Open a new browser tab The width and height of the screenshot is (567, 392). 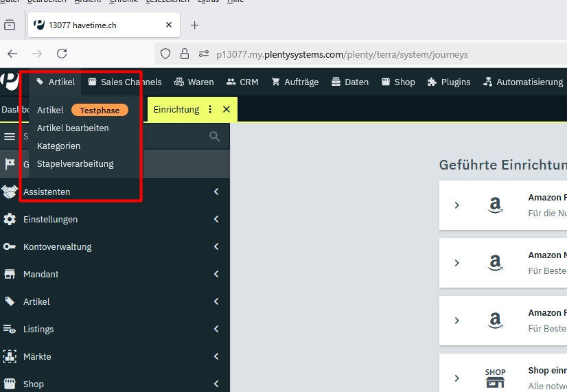pos(194,25)
